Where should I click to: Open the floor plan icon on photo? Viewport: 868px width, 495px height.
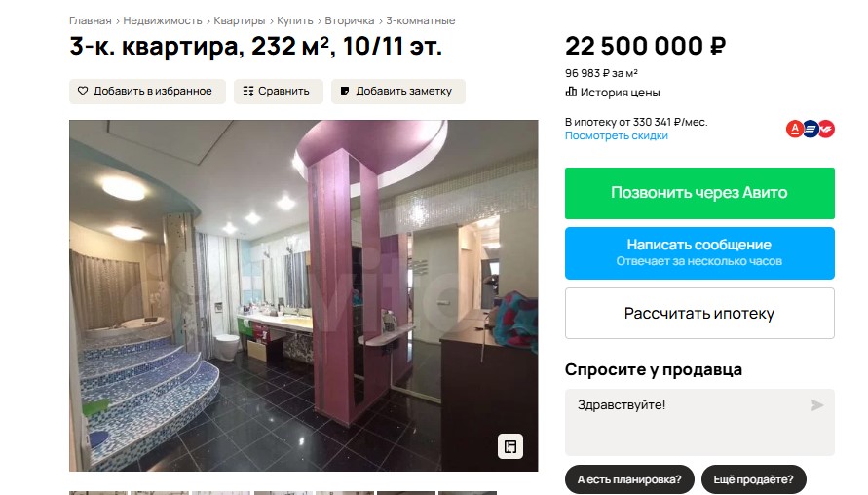click(x=510, y=446)
